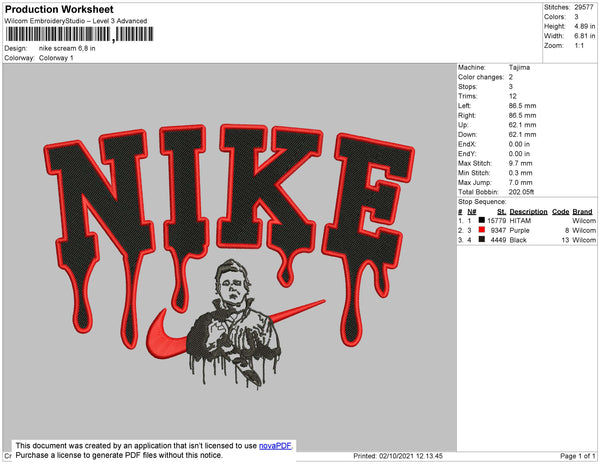The image size is (600, 464).
Task: Click the 'Color changes:' label
Action: click(x=481, y=77)
